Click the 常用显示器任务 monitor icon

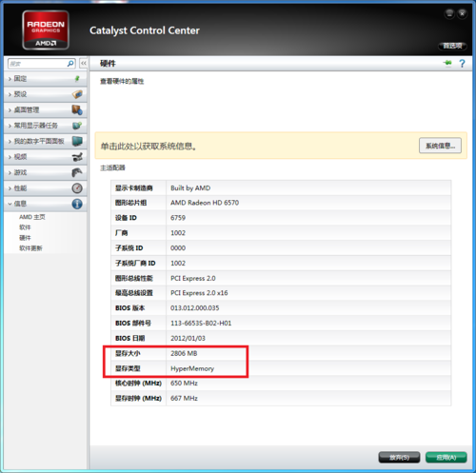77,126
